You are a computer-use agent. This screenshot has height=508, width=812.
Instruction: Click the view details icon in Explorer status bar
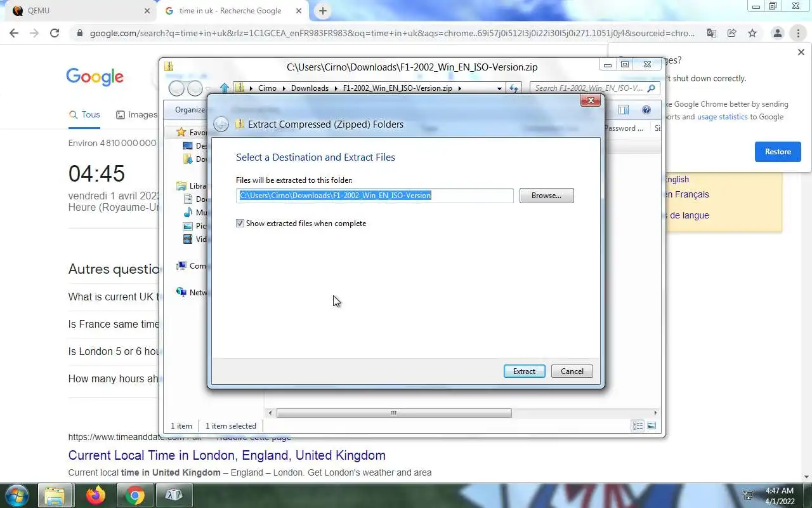(x=638, y=426)
